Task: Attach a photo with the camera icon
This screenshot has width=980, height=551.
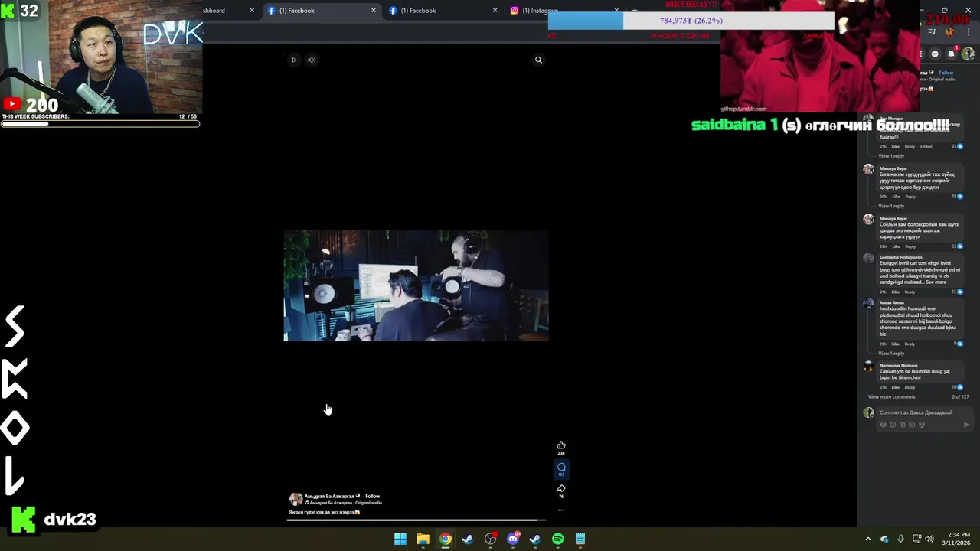Action: pos(902,425)
